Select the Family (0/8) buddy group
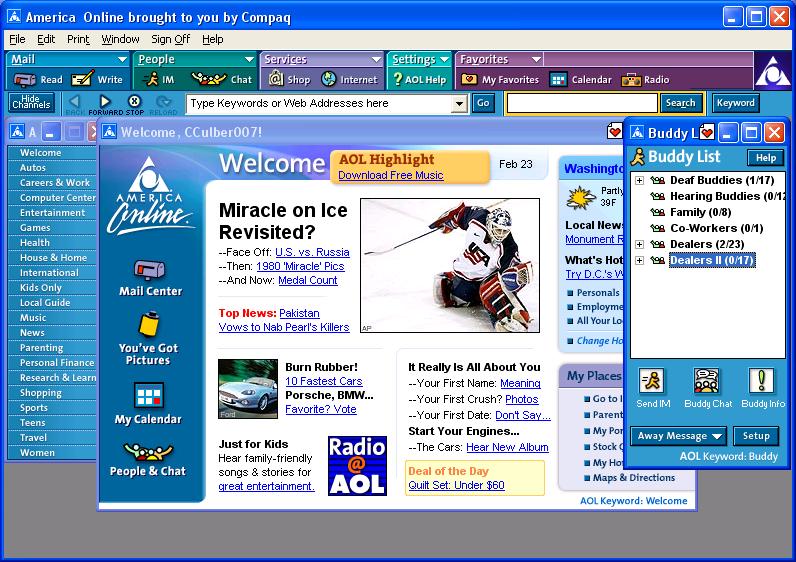This screenshot has width=796, height=562. tap(701, 212)
